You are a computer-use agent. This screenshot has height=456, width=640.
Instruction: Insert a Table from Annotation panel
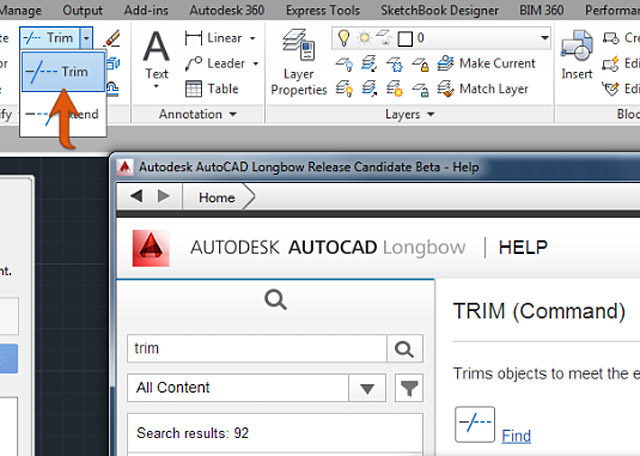click(212, 89)
